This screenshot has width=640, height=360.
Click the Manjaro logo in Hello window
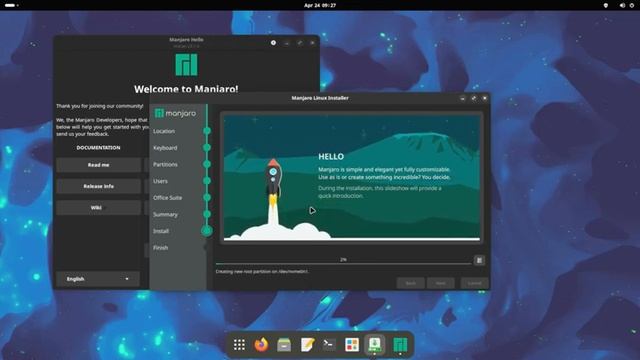(x=187, y=65)
